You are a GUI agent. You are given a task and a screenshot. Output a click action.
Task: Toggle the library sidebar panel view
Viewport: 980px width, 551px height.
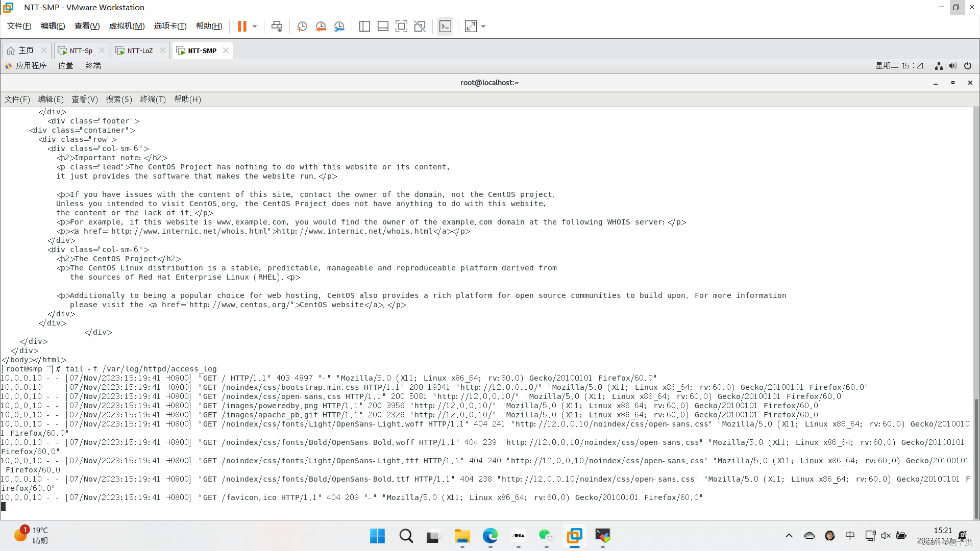(364, 27)
